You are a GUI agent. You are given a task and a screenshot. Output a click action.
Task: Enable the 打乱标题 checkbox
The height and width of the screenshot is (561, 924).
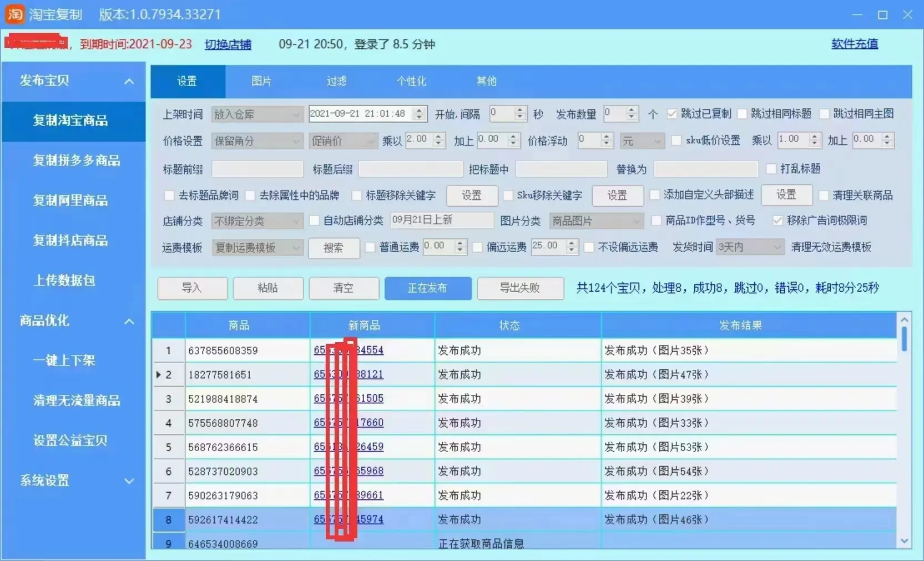pos(771,168)
